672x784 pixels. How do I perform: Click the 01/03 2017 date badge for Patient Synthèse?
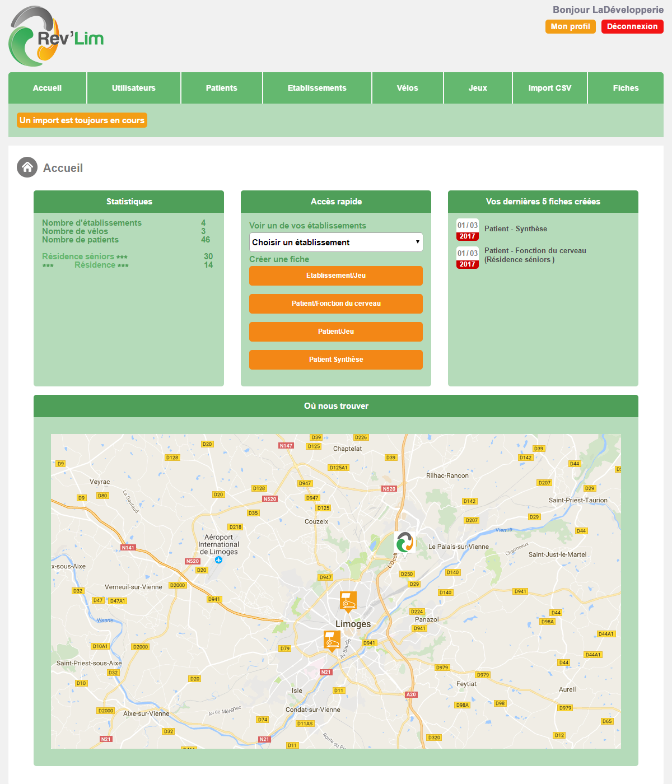(467, 230)
